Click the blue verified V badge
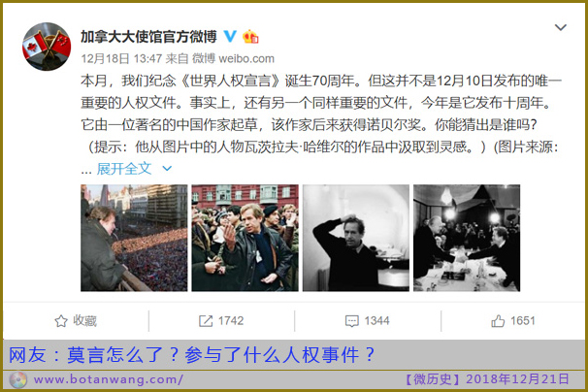This screenshot has width=588, height=392. [230, 37]
